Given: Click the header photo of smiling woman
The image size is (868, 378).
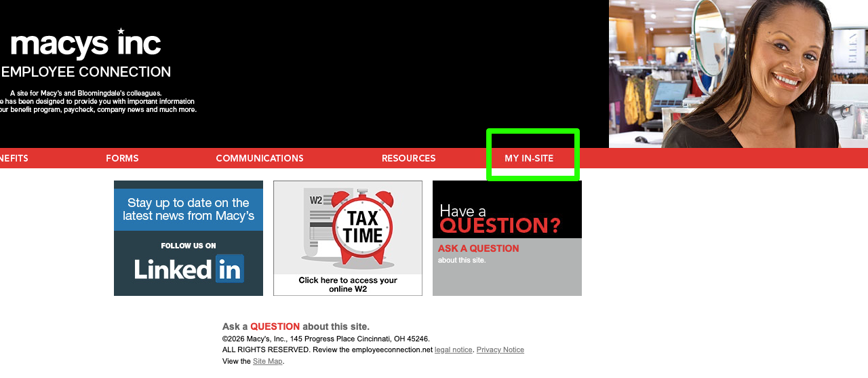Looking at the screenshot, I should 738,74.
